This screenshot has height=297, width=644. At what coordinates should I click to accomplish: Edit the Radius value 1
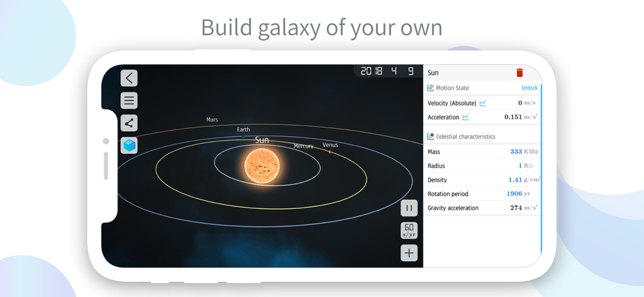coord(520,166)
